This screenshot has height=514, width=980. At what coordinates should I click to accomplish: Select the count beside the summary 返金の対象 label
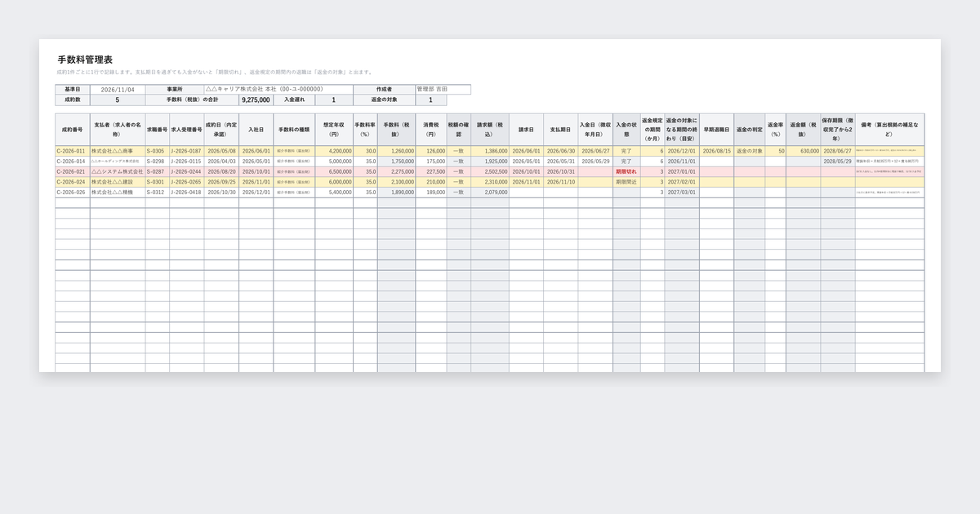[431, 100]
